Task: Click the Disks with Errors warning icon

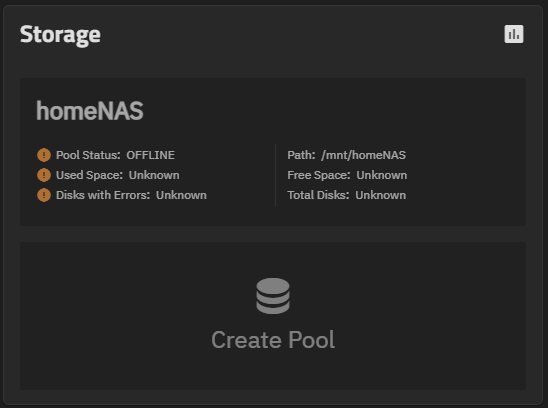Action: 44,195
